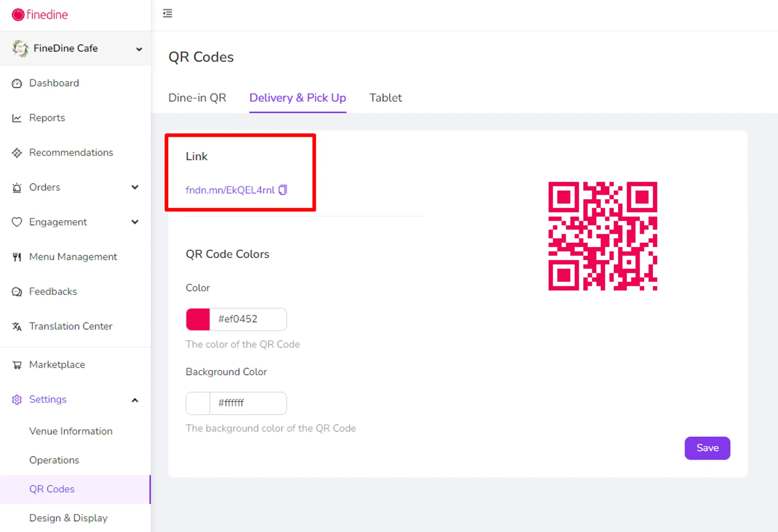Click the Menu Management cutlery icon
This screenshot has height=532, width=778.
[17, 257]
